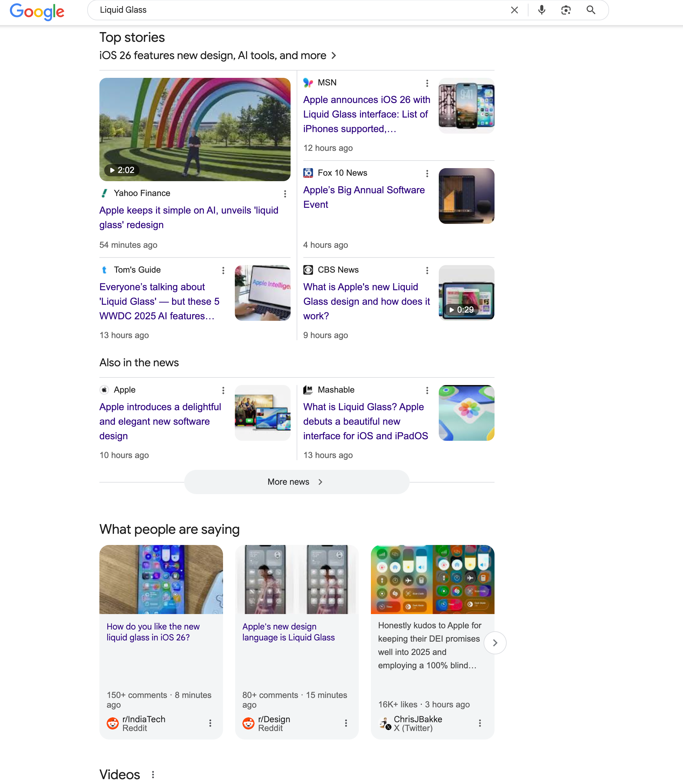Open Google Lens image search
Image resolution: width=683 pixels, height=784 pixels.
(x=566, y=10)
